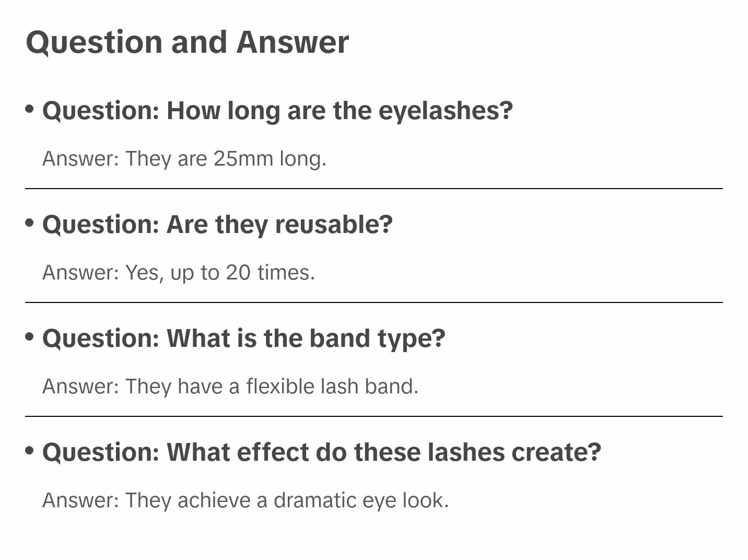Screen dimensions: 748x560
Task: Click the bullet beside the eyelash length question
Action: [30, 109]
